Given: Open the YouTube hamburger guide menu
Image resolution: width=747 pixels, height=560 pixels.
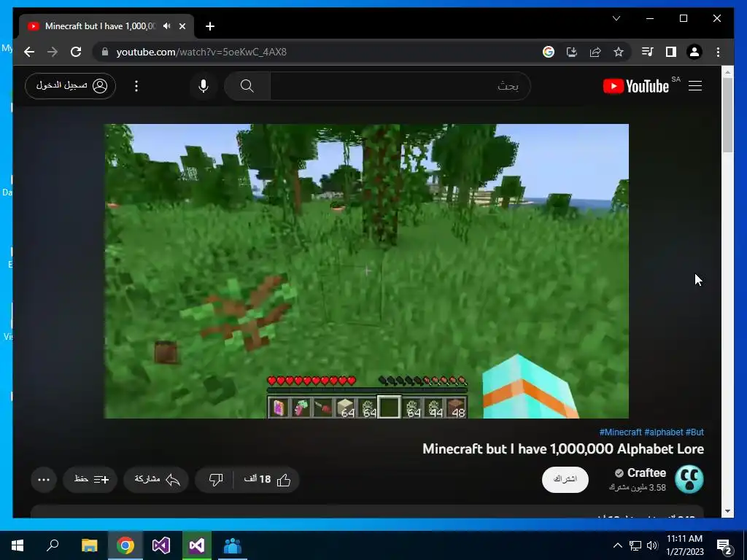Looking at the screenshot, I should coord(695,86).
